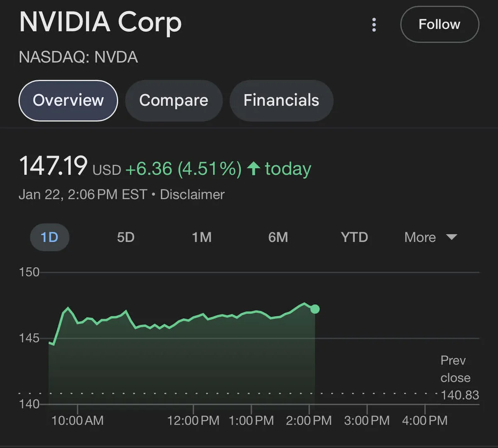Select the YTD chart range
This screenshot has width=498, height=448.
tap(354, 237)
